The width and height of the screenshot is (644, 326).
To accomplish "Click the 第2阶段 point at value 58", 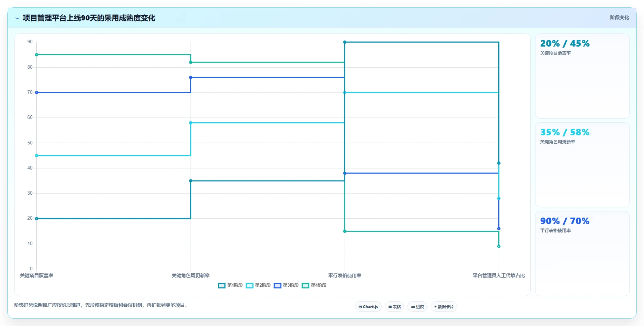I will (191, 123).
